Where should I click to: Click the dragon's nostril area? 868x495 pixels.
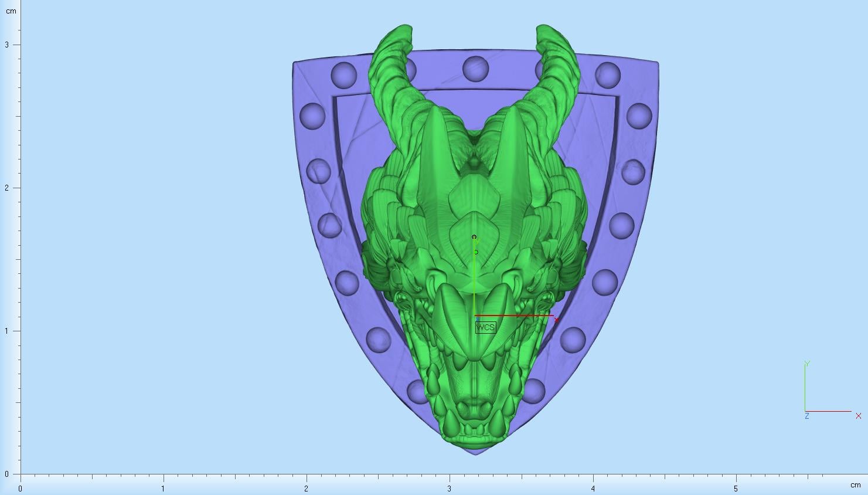[x=475, y=407]
